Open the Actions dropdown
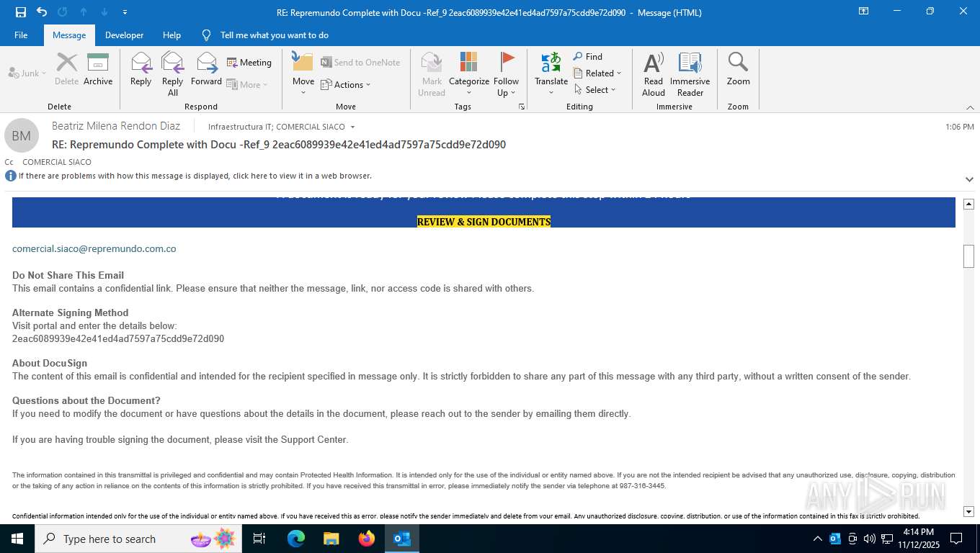This screenshot has width=980, height=553. coord(346,84)
